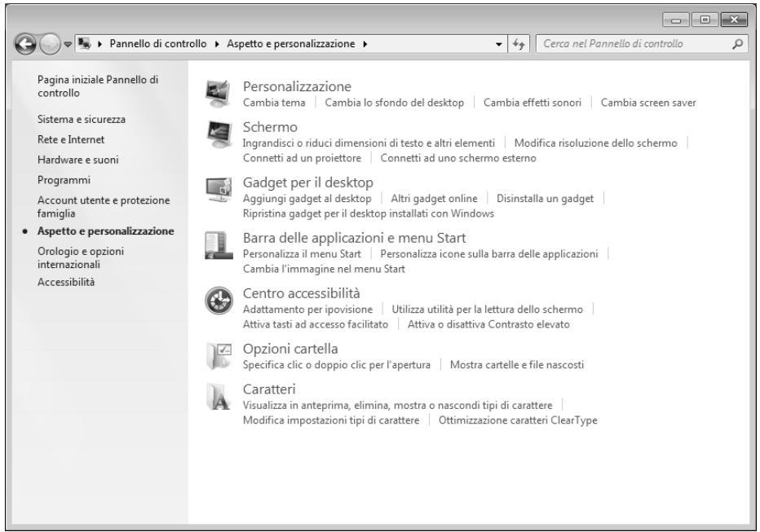Open Account utente e protezione famiglia
The image size is (760, 532).
(x=104, y=207)
